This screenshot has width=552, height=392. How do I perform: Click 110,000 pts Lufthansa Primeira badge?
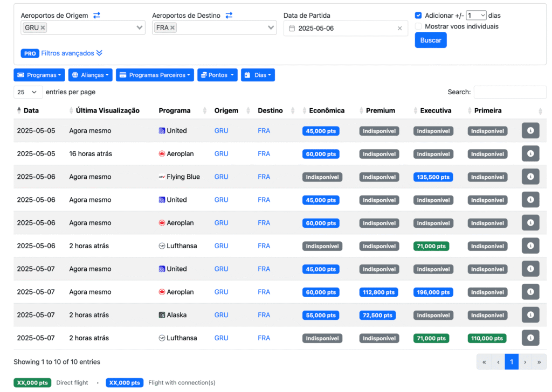[x=487, y=338]
